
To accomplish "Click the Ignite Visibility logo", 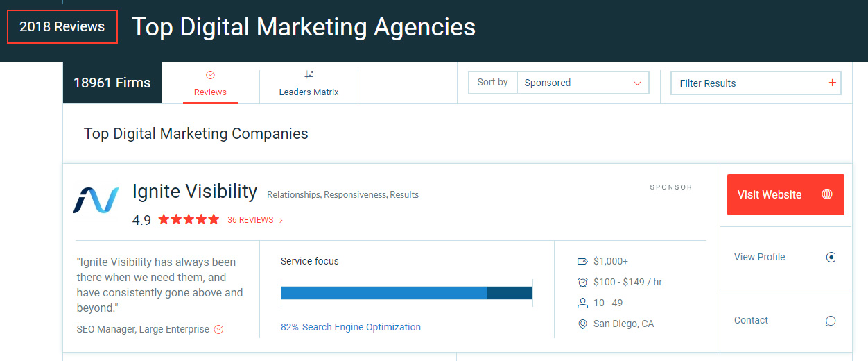I will tap(96, 200).
